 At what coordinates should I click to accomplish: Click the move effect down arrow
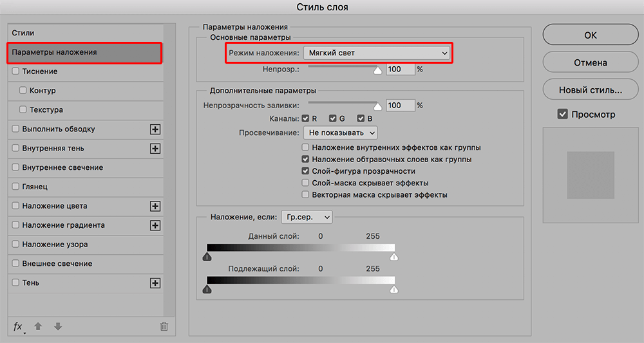coord(58,326)
